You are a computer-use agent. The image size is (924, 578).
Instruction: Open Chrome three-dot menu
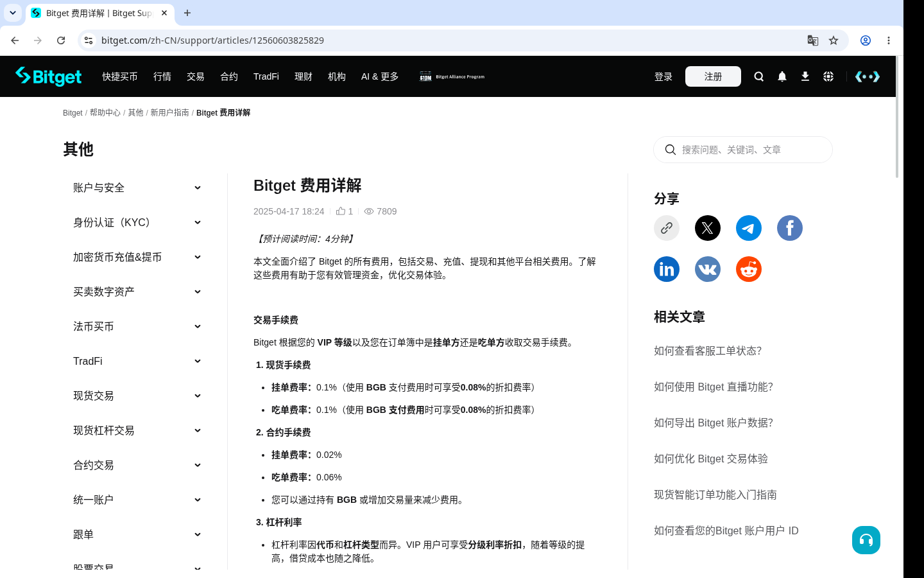tap(889, 40)
